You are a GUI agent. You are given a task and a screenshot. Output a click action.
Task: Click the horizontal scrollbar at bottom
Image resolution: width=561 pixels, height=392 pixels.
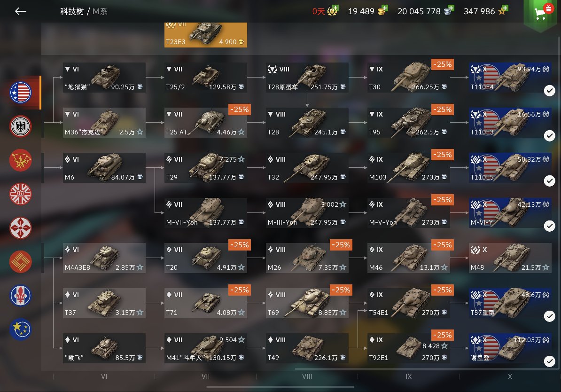tap(280, 387)
